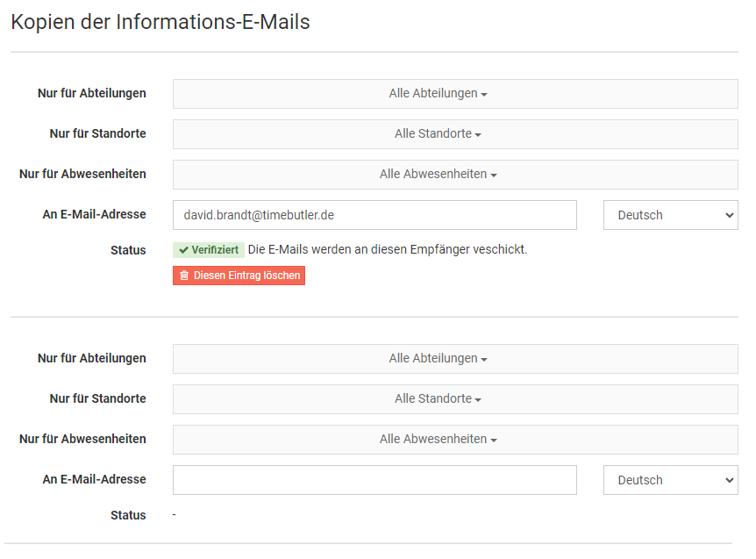This screenshot has width=756, height=559.
Task: Click the Status label of the verified entry
Action: tap(128, 250)
